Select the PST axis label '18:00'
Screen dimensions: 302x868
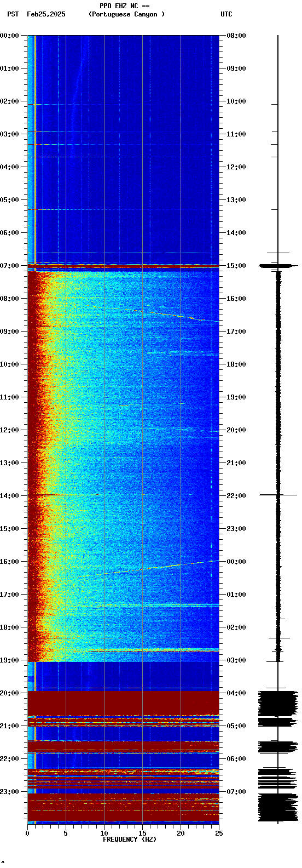[x=9, y=627]
